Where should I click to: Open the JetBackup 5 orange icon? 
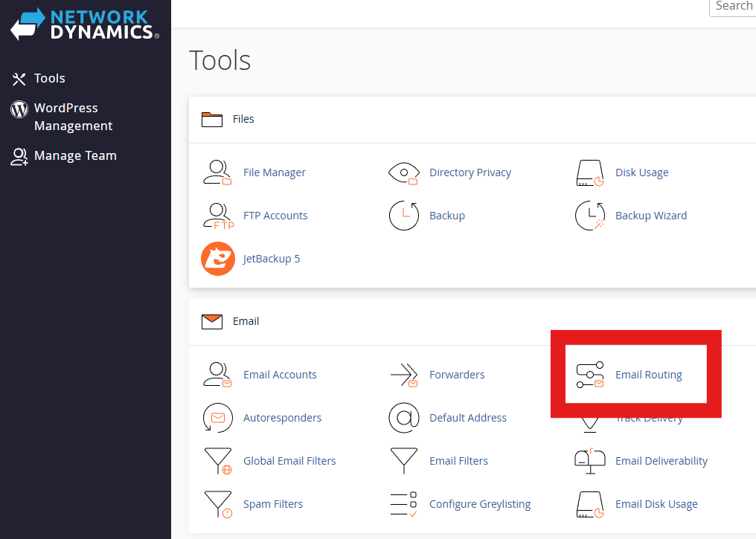pos(217,259)
